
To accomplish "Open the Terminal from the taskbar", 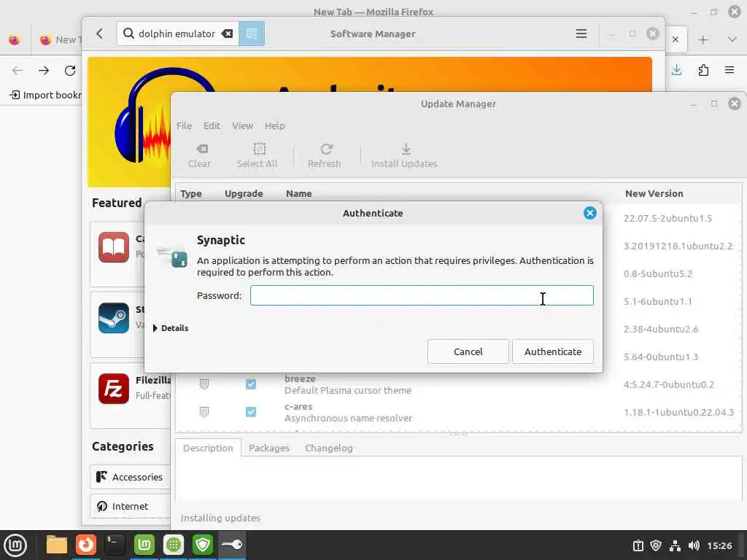I will click(x=115, y=545).
